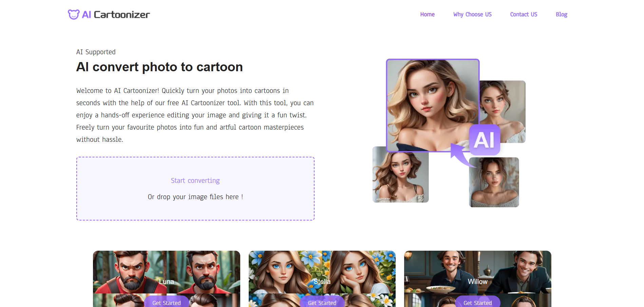Click 'Or drop your image files here' text

click(195, 197)
